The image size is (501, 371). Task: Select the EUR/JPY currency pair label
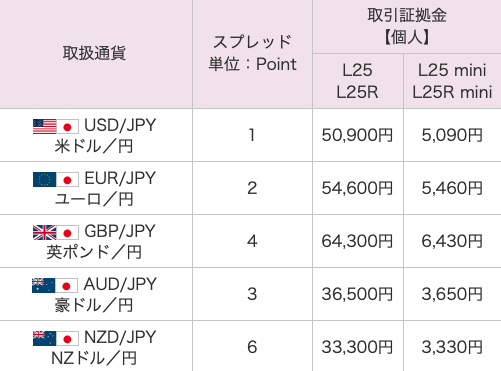pyautogui.click(x=120, y=178)
